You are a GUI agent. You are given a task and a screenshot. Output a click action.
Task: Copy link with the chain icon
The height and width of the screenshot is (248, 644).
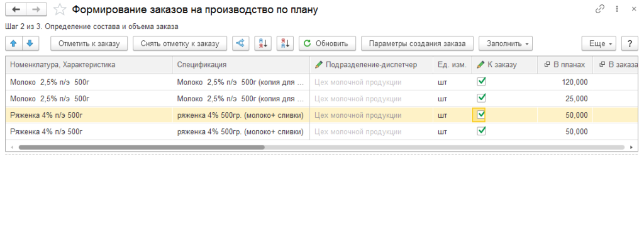[x=599, y=9]
